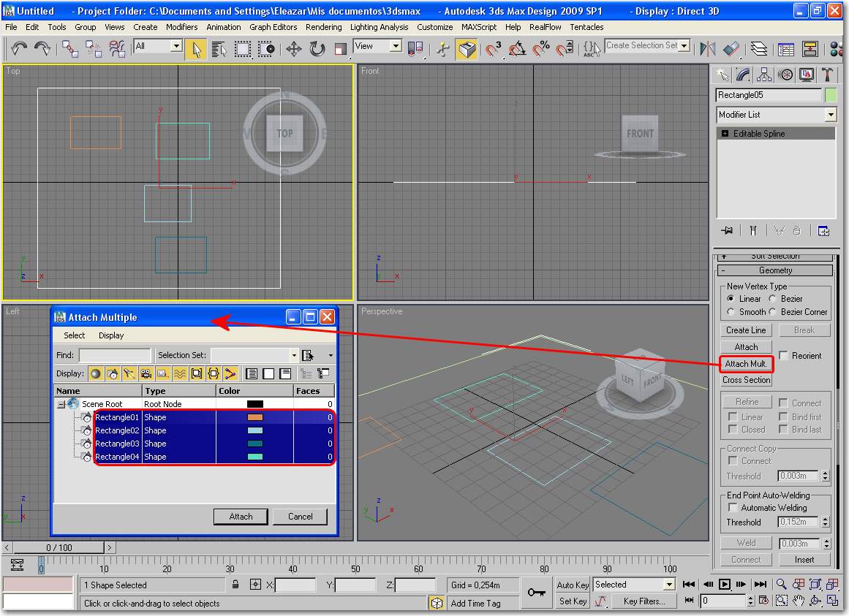Click Select All icon in Attach Multiple
This screenshot has height=616, width=849.
coord(252,373)
